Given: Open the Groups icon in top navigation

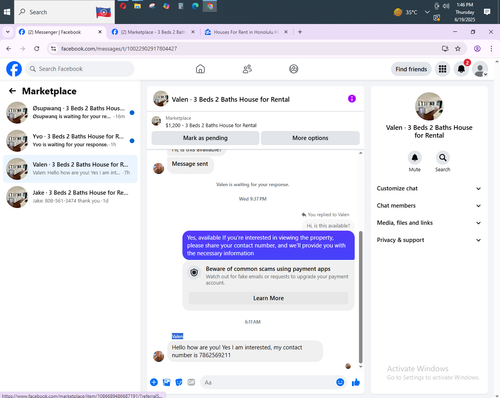Looking at the screenshot, I should pyautogui.click(x=294, y=69).
